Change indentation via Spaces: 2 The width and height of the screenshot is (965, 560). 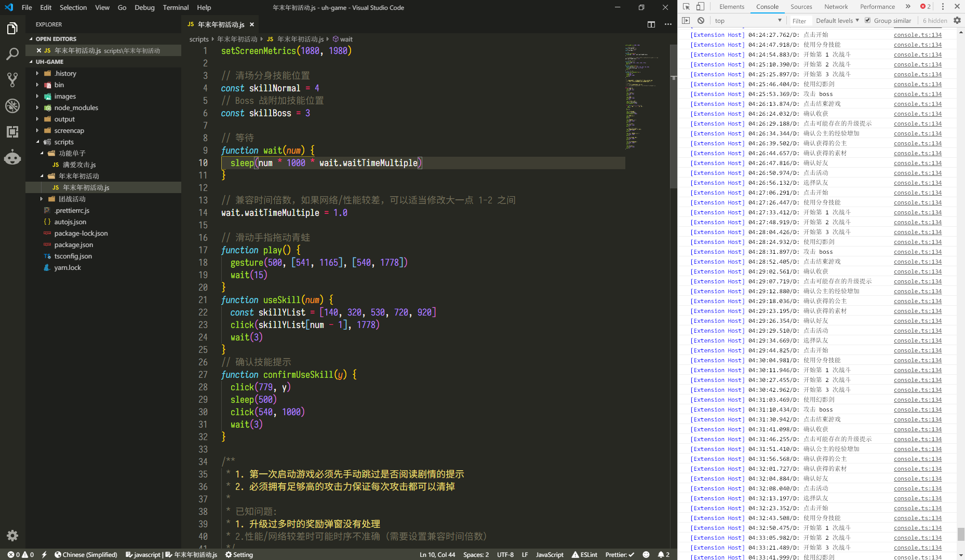coord(476,554)
